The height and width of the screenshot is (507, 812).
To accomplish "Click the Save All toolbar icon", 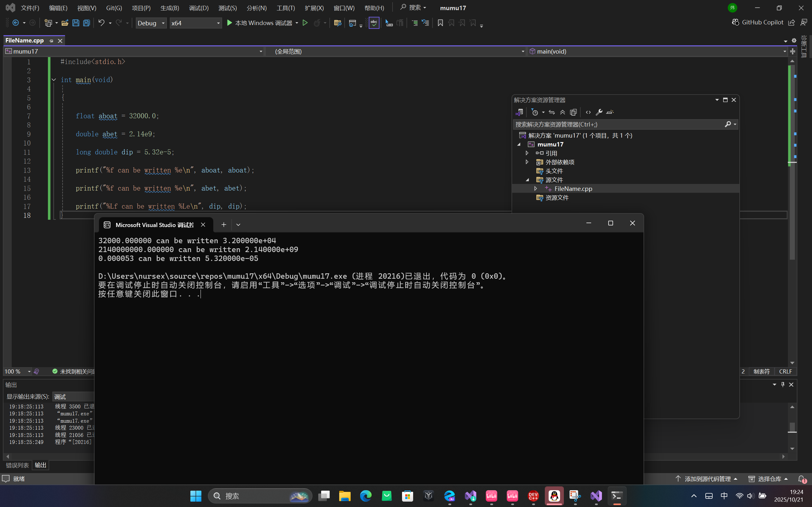I will pos(87,23).
